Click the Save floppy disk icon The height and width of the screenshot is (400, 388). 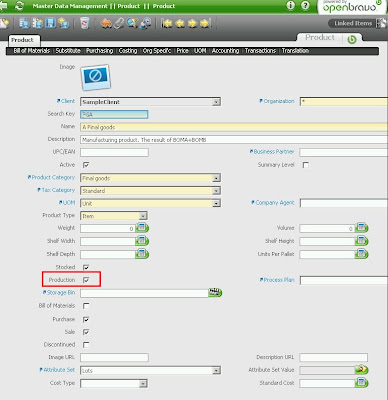pos(50,23)
